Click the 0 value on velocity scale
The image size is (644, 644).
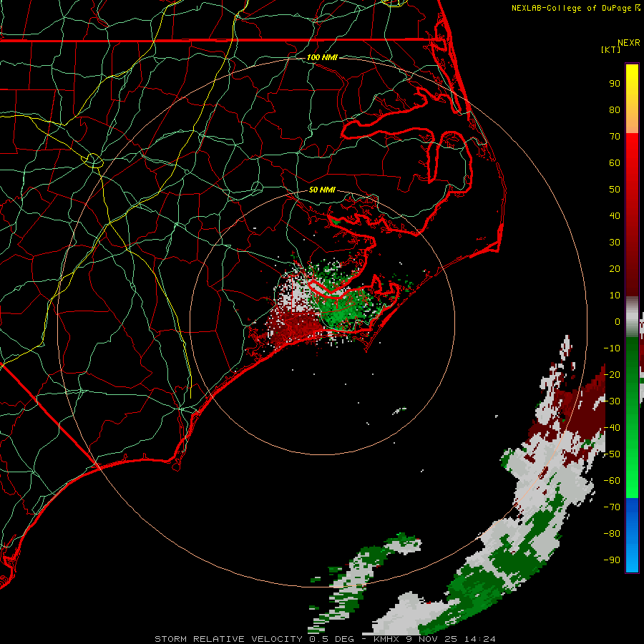tap(618, 322)
